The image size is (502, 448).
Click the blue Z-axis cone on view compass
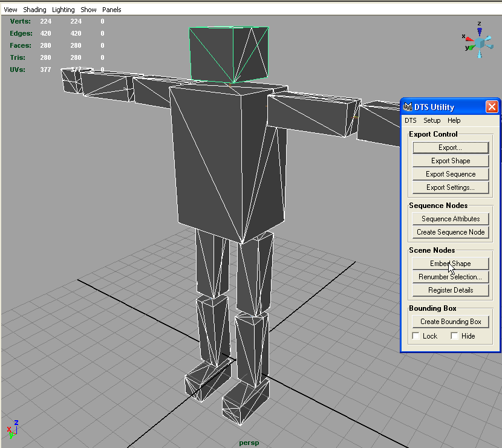click(x=480, y=31)
